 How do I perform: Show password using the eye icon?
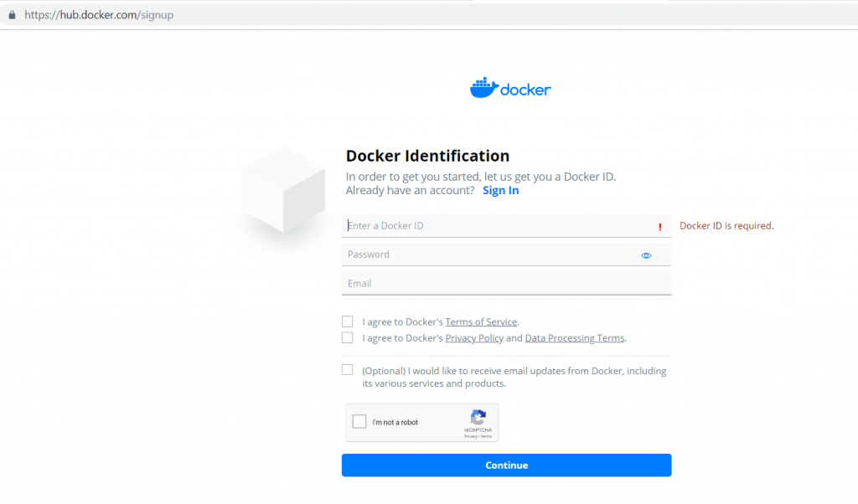pyautogui.click(x=646, y=255)
